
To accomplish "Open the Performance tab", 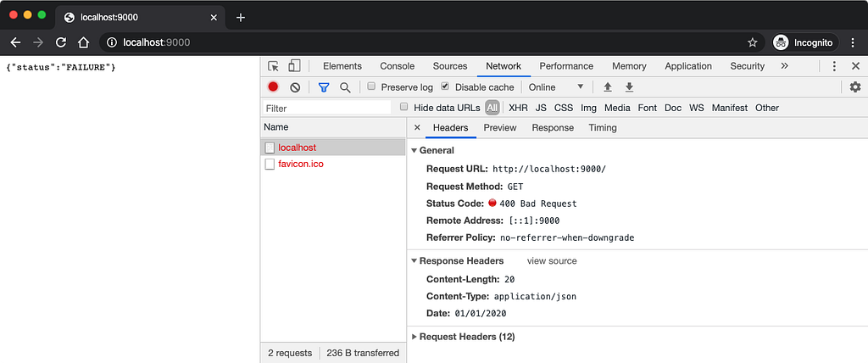I will pos(566,66).
